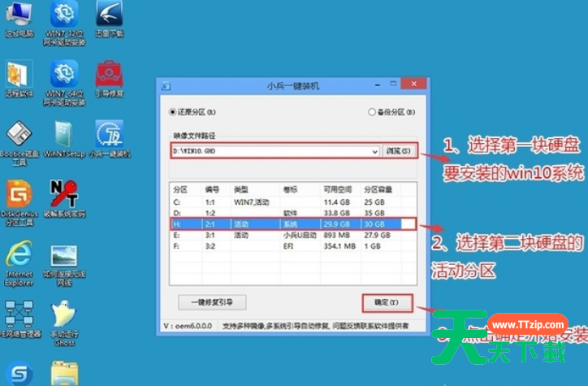Screen dimensions: 588x386
Task: Click the 27.9 GB capacity cell
Action: [x=378, y=235]
